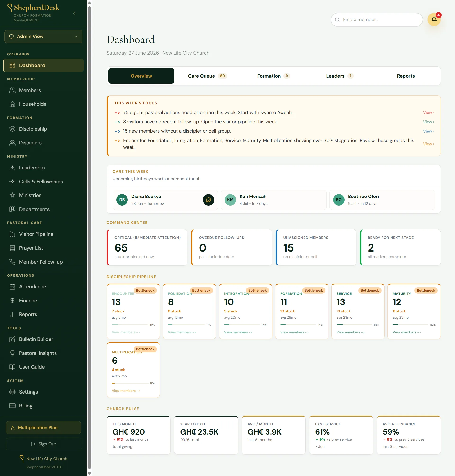Click the Pastoral Insights lightbulb icon
This screenshot has height=476, width=455.
click(12, 353)
